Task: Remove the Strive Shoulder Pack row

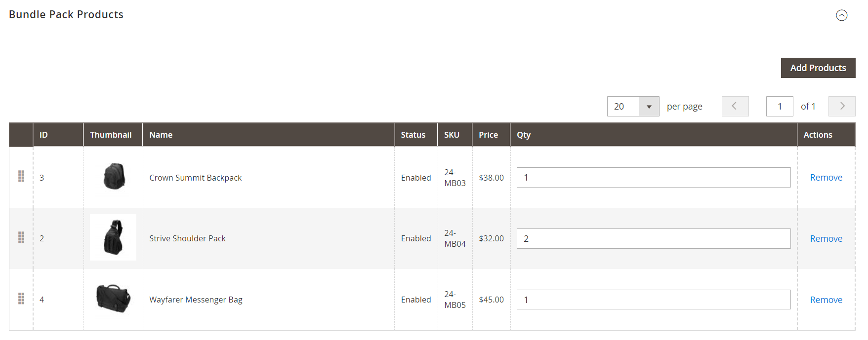Action: click(x=826, y=239)
